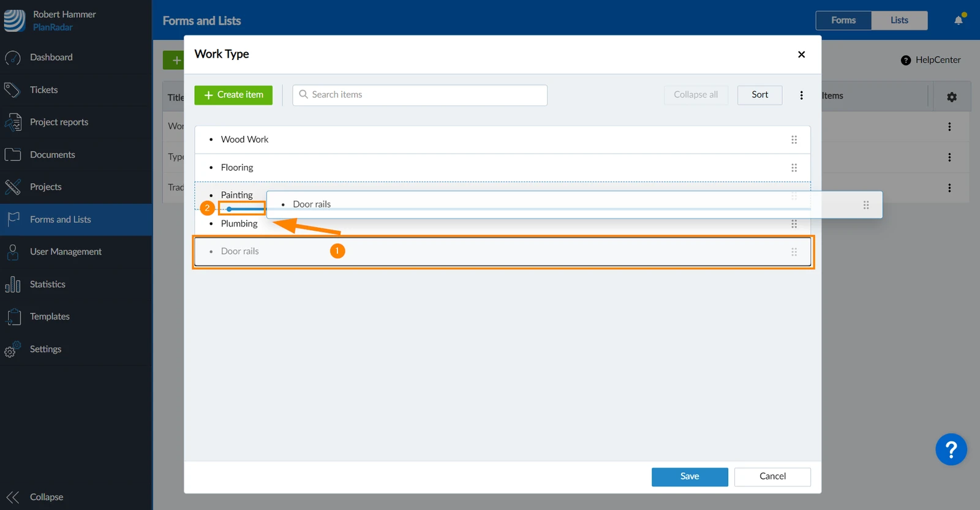Open the Statistics chart icon

click(x=13, y=285)
